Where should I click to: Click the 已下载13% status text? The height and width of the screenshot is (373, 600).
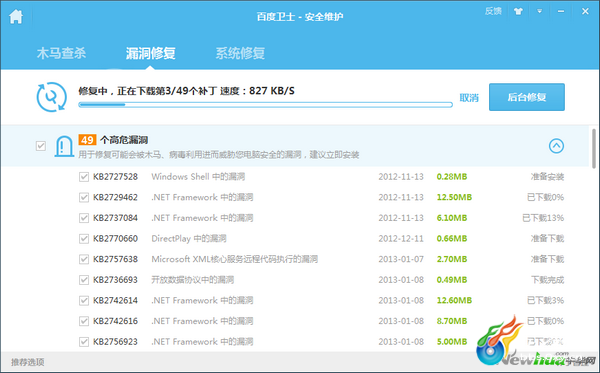point(543,218)
